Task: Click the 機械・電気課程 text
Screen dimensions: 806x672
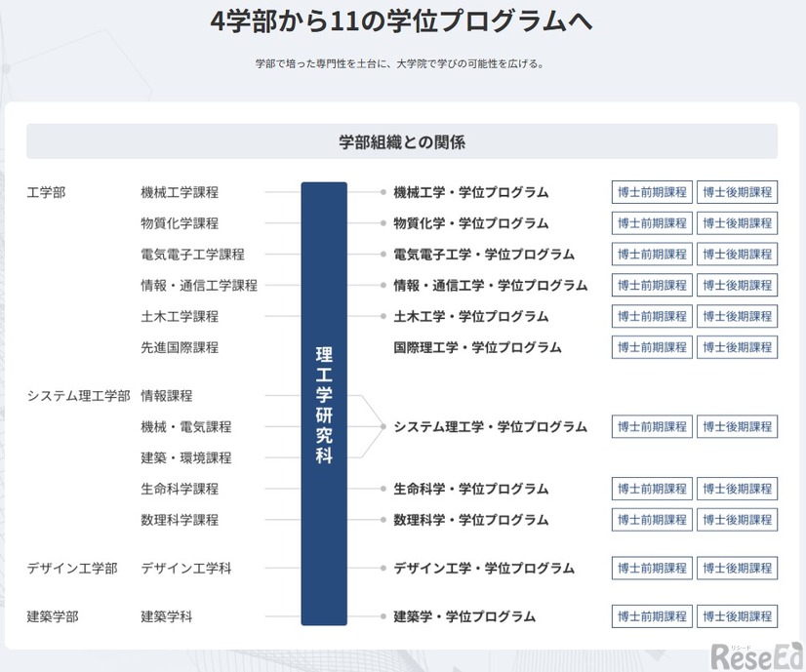Action: tap(186, 426)
